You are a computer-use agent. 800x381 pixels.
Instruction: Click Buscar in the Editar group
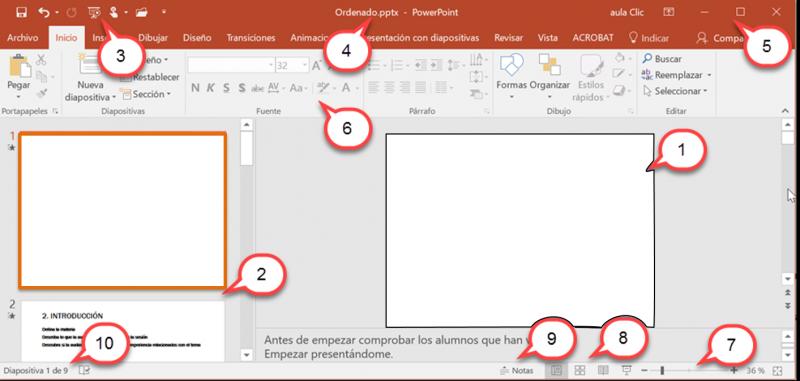pyautogui.click(x=662, y=59)
